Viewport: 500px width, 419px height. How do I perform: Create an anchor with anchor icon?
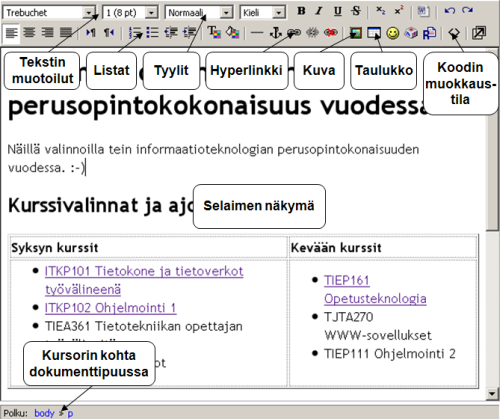275,33
